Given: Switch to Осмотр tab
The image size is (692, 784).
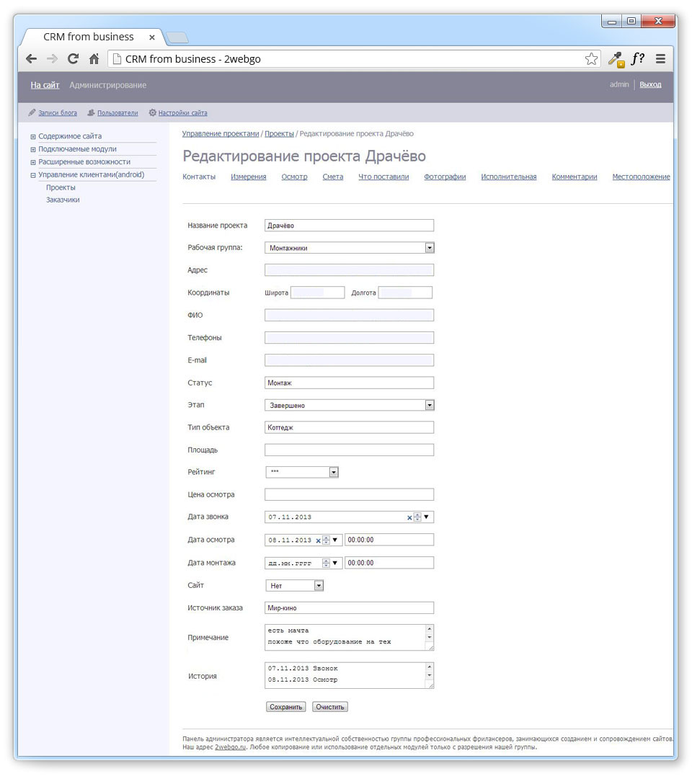Looking at the screenshot, I should [x=295, y=177].
